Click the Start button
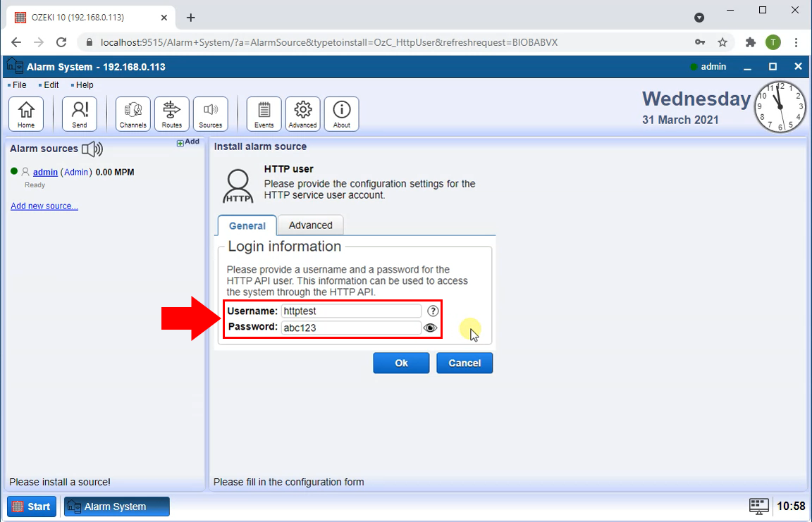The height and width of the screenshot is (522, 812). 32,507
